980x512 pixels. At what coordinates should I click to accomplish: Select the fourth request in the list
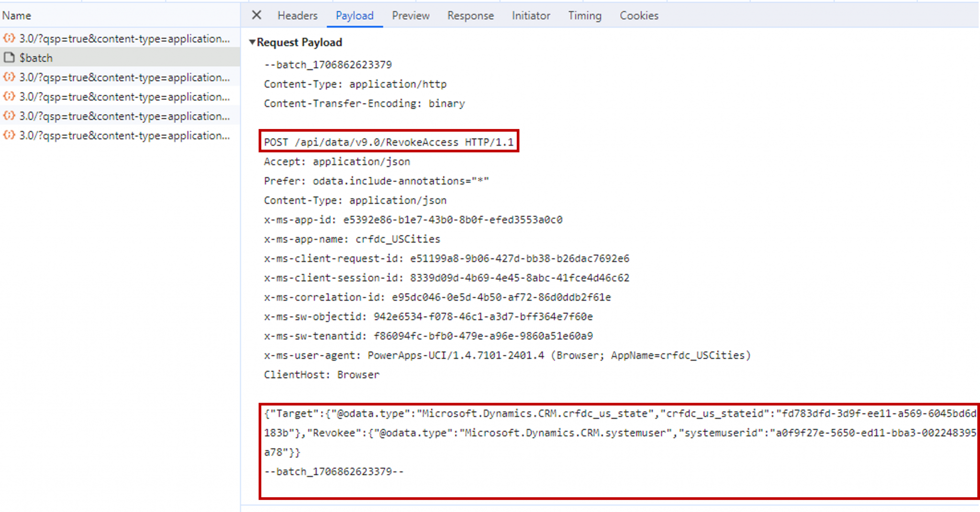point(124,97)
